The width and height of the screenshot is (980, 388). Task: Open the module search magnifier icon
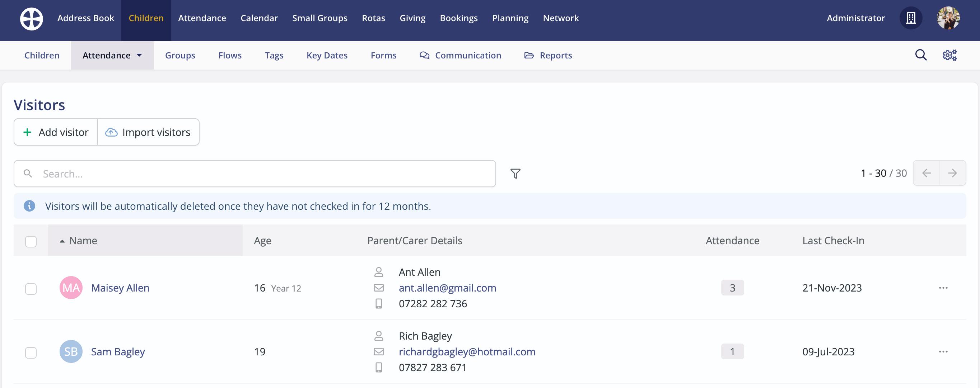(920, 55)
